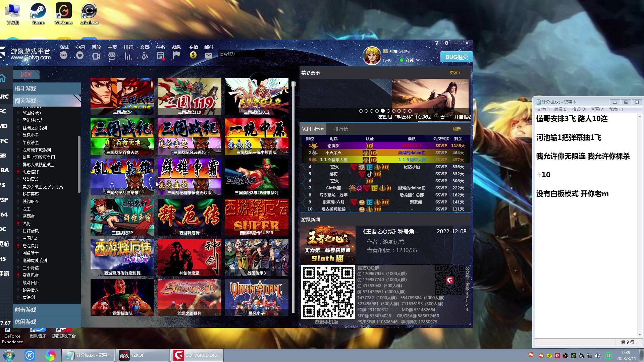
Task: Open the WeGame desktop shortcut
Action: tap(63, 14)
